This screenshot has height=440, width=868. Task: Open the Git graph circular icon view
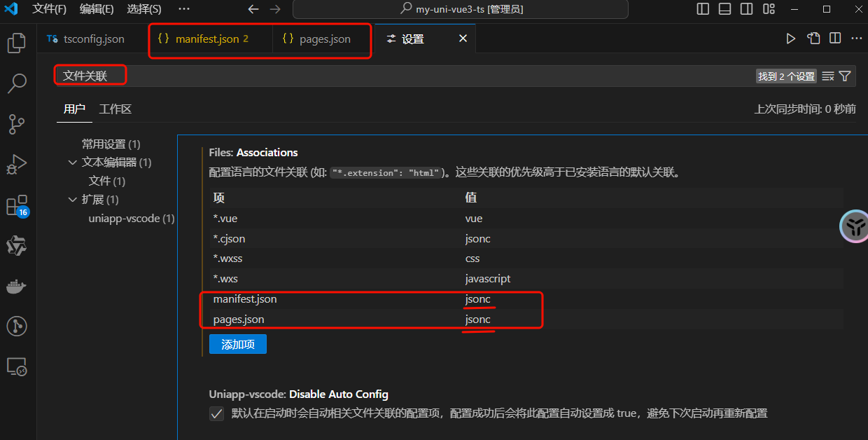(x=16, y=326)
